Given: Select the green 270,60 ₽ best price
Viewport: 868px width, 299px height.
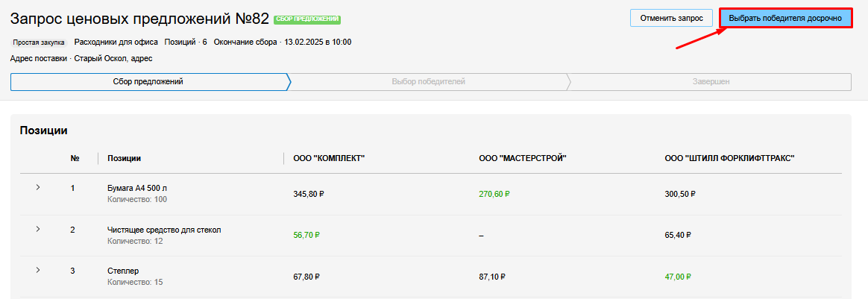Looking at the screenshot, I should [x=495, y=194].
